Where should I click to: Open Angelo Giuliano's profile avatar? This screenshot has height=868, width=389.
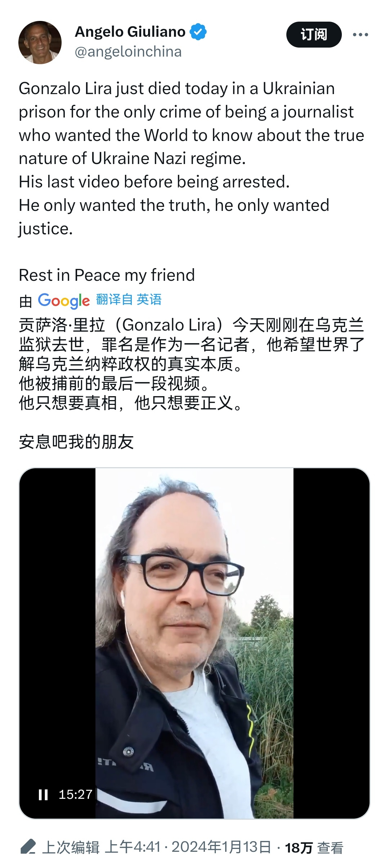40,43
